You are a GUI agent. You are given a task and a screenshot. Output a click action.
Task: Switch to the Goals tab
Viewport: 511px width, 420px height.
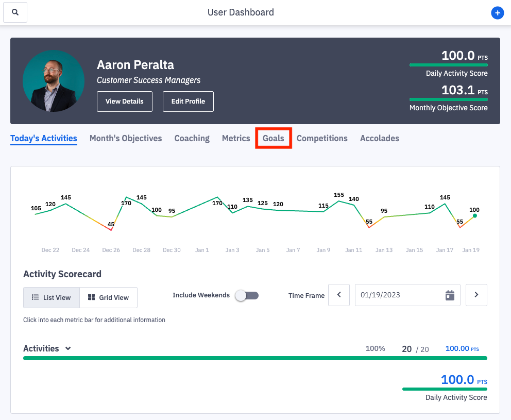pyautogui.click(x=274, y=138)
